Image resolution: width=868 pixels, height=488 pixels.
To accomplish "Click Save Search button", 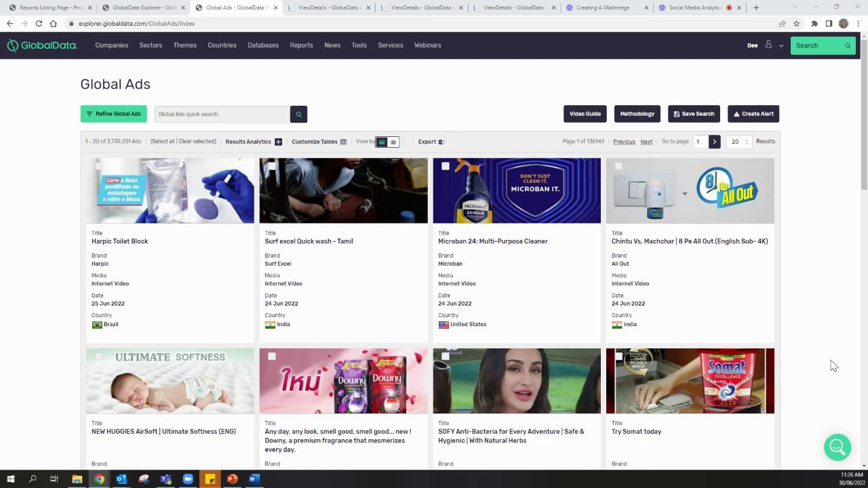I will tap(694, 114).
